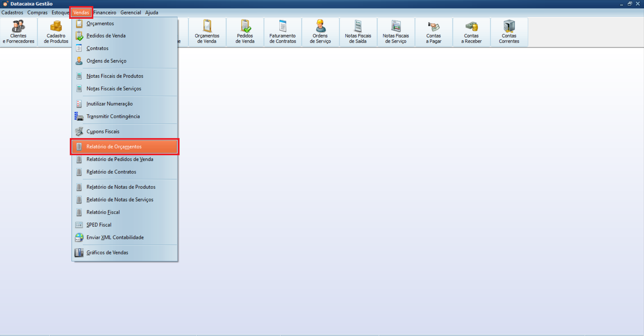644x336 pixels.
Task: Open Clientes e Fornecedores toolbar icon
Action: pyautogui.click(x=18, y=32)
